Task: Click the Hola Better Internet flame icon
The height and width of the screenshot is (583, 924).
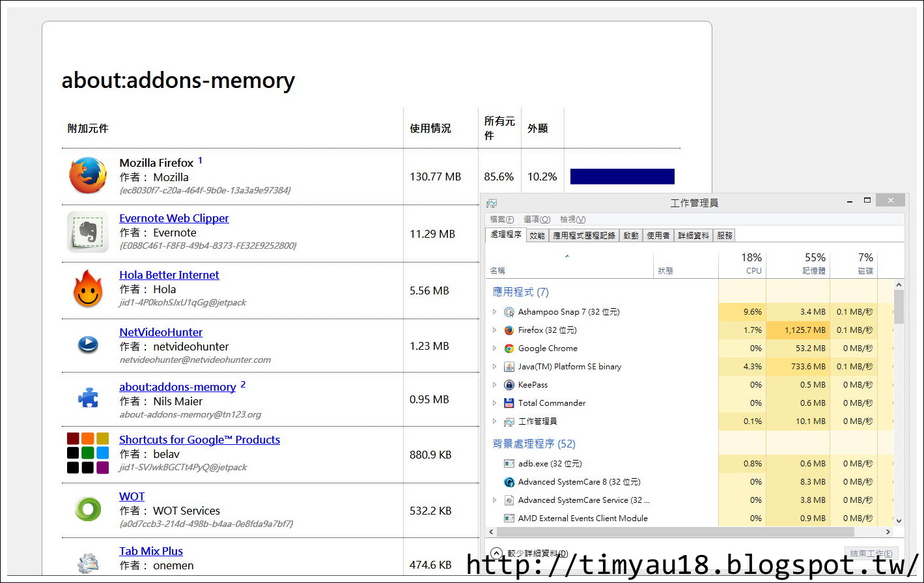Action: click(88, 289)
